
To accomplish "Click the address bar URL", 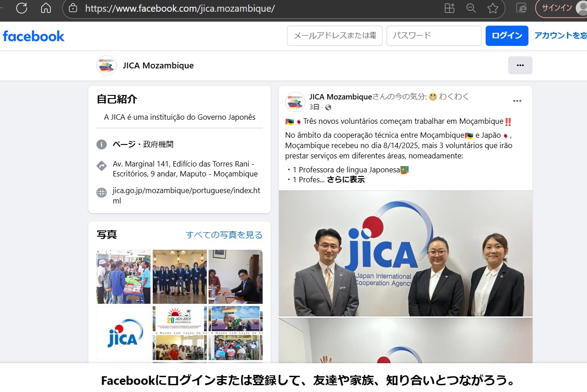I will tap(180, 9).
